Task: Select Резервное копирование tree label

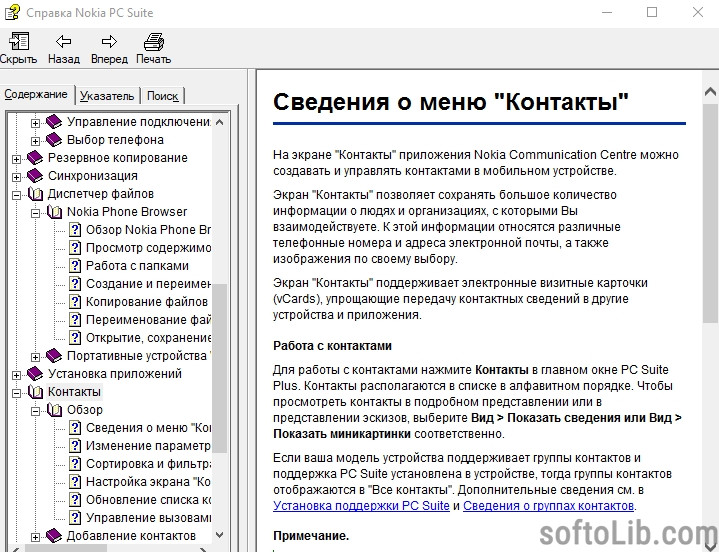Action: coord(118,158)
